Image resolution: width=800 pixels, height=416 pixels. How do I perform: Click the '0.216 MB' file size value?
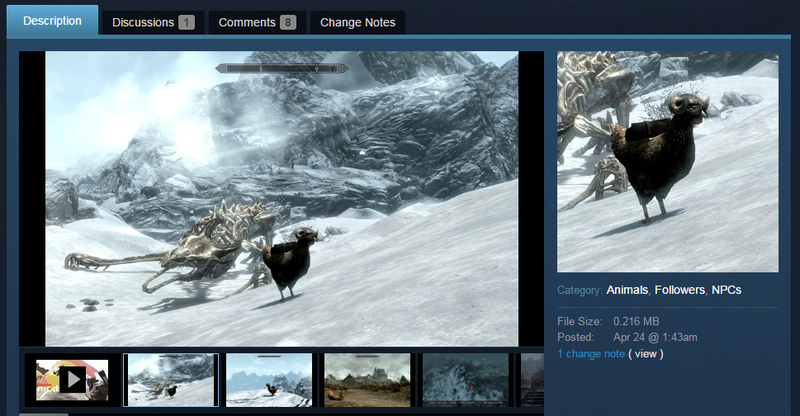pyautogui.click(x=636, y=322)
